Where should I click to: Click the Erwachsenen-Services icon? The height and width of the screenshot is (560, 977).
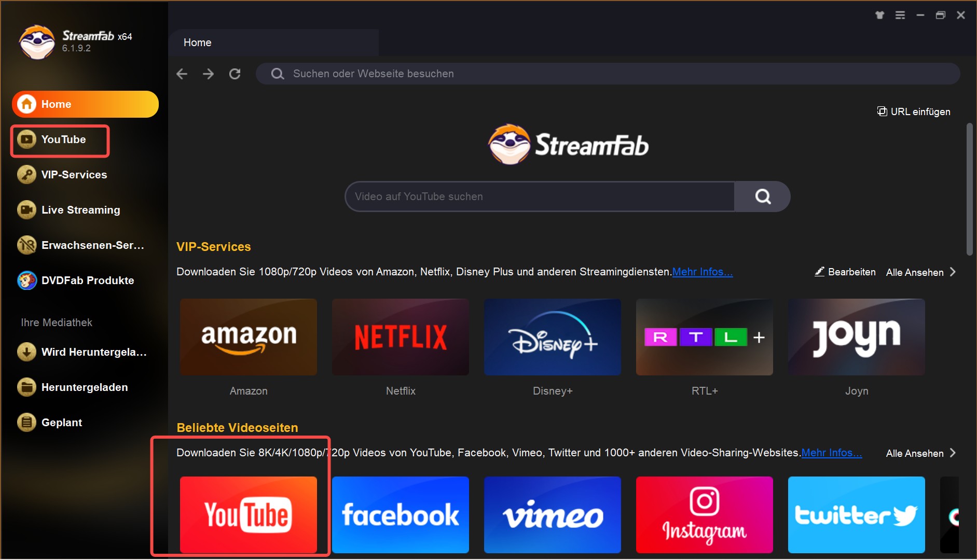click(26, 245)
